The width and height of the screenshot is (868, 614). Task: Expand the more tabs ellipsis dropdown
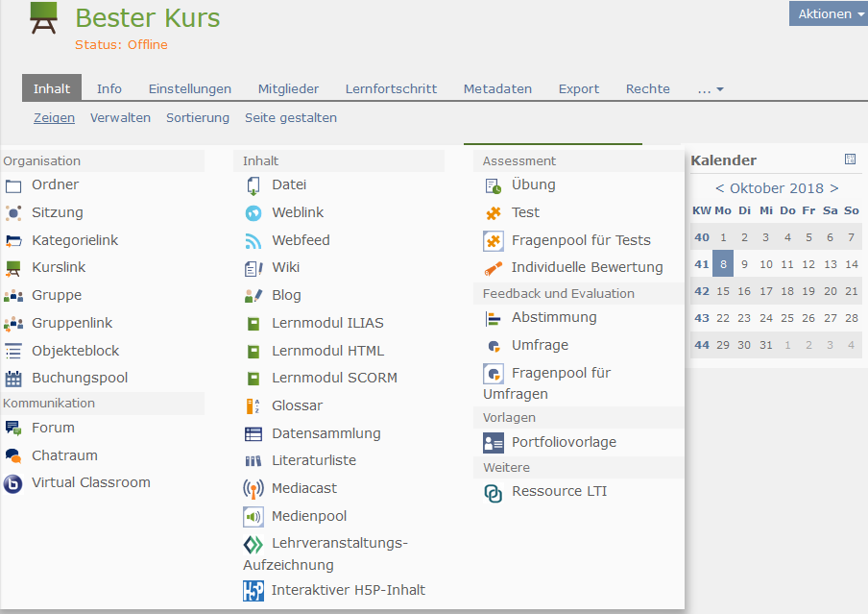pyautogui.click(x=711, y=89)
